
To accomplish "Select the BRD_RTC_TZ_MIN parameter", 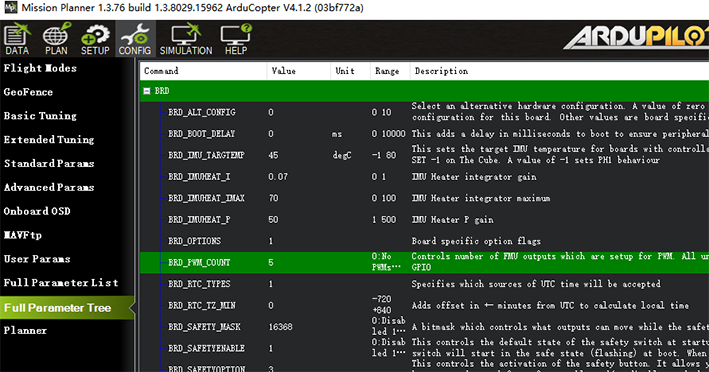I will (202, 306).
